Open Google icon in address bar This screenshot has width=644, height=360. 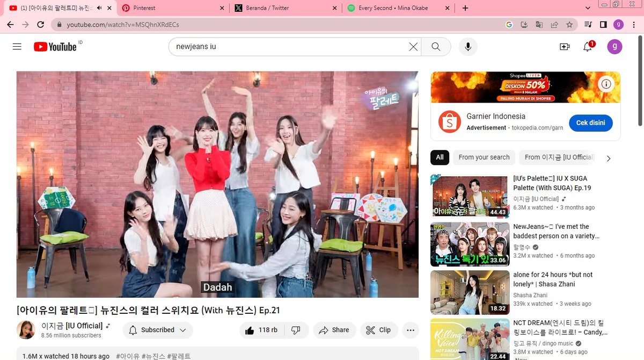tap(509, 24)
